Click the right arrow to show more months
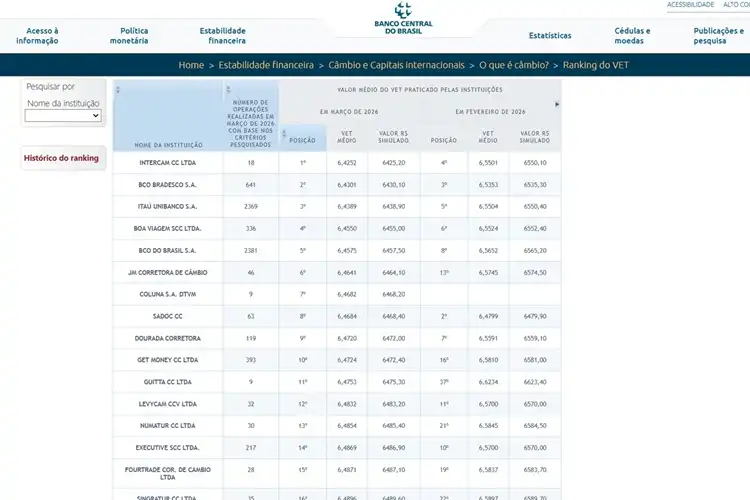 click(x=557, y=104)
